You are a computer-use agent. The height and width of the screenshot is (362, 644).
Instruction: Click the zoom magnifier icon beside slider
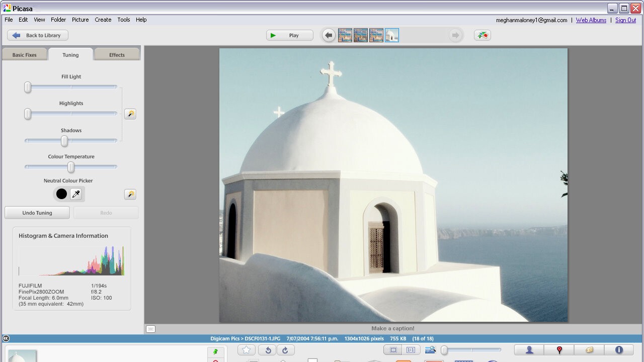pyautogui.click(x=430, y=350)
